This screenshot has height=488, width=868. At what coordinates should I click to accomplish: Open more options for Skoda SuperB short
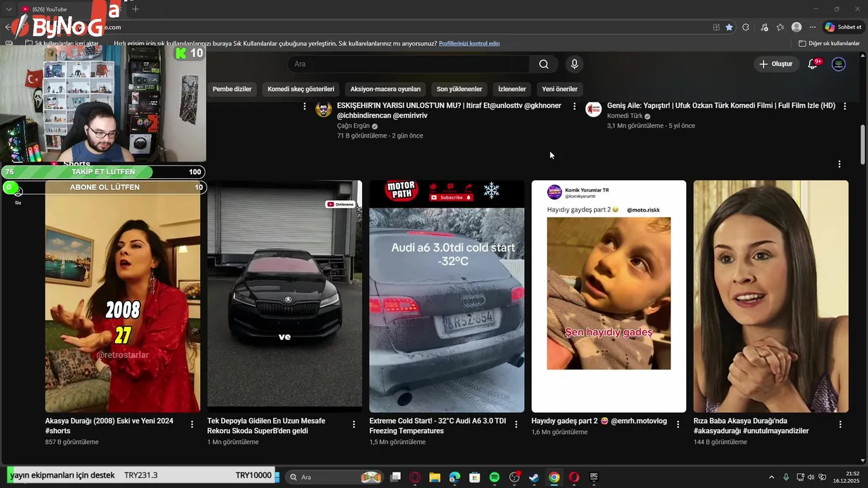point(354,424)
